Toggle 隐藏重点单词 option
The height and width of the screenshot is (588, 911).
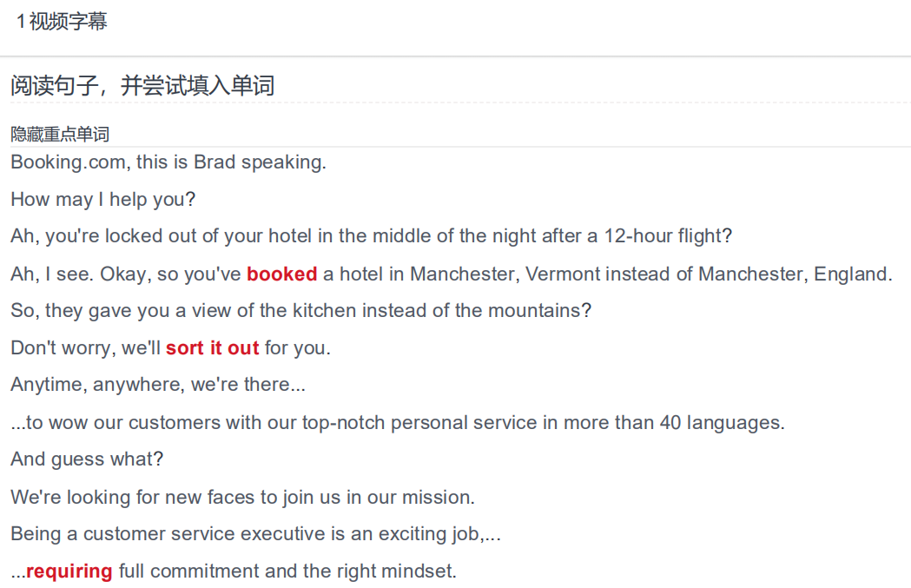pos(60,135)
